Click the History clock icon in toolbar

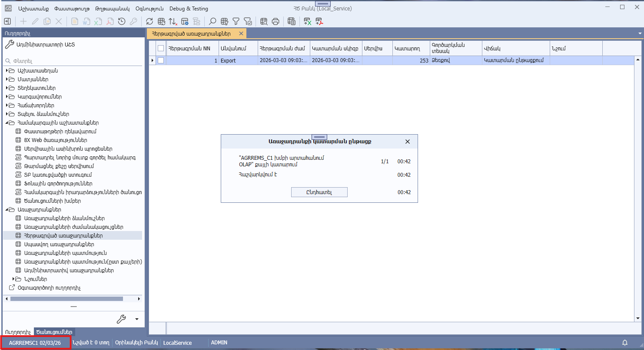point(122,21)
